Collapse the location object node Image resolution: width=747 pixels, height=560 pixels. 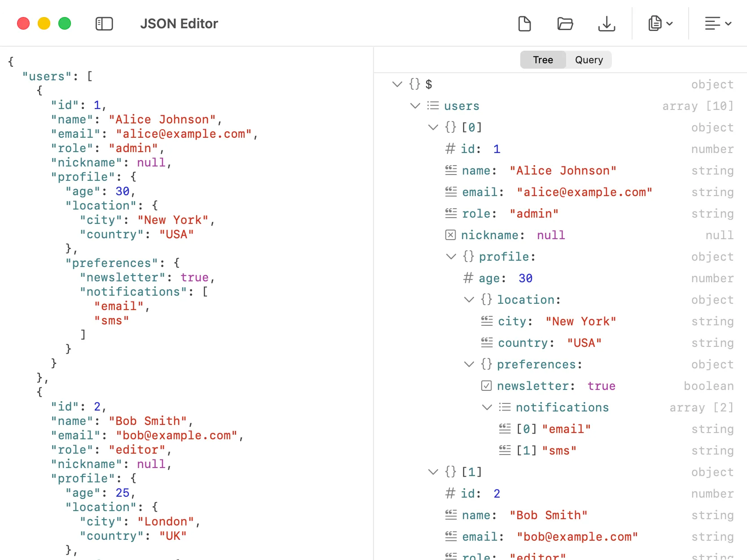coord(469,300)
